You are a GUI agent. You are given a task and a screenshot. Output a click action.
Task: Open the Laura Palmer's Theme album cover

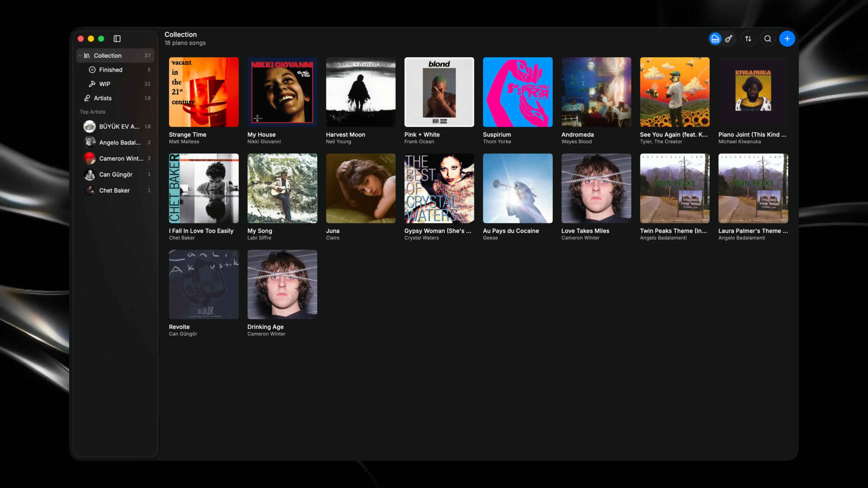(x=754, y=188)
